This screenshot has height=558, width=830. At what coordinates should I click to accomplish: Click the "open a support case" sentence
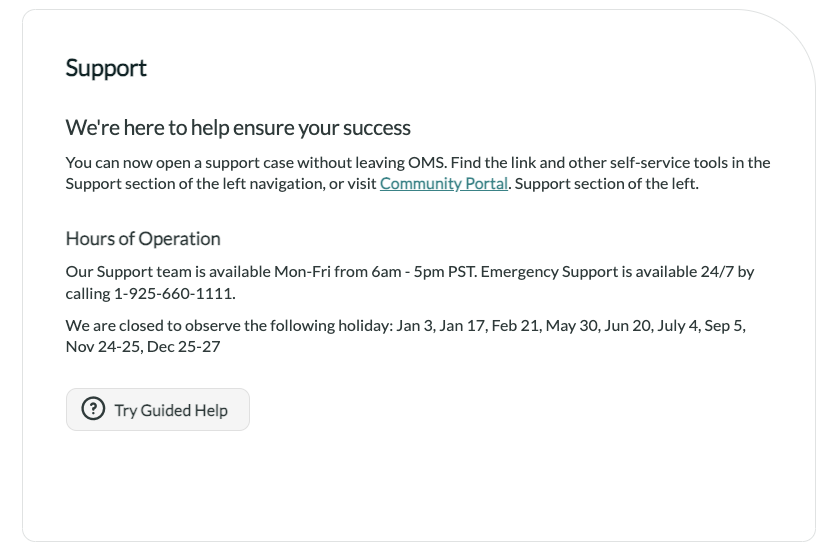(x=230, y=162)
